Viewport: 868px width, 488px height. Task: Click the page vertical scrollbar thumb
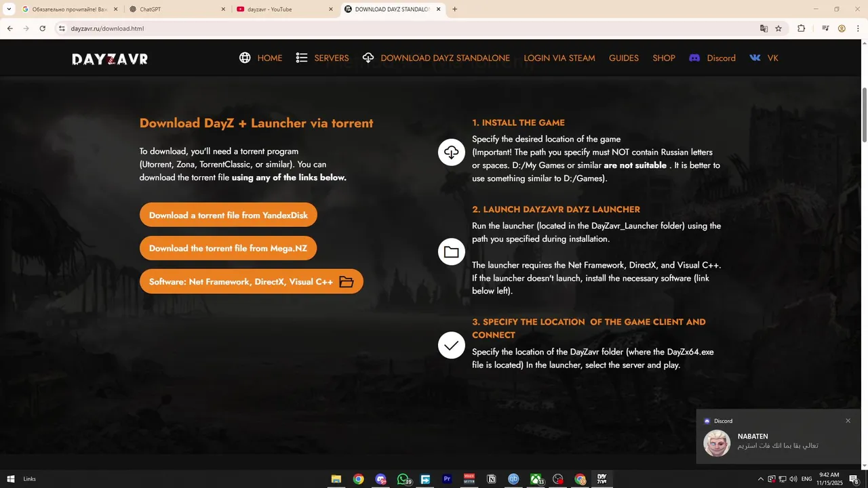point(865,115)
